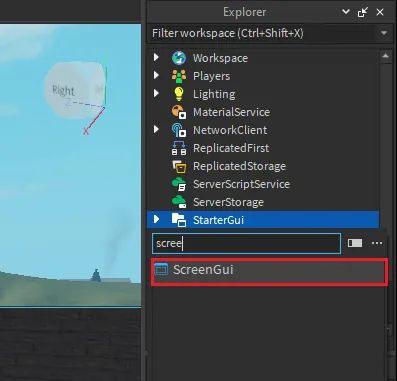Click the ServerScriptService cloud icon
Viewport: 397px width, 381px height.
179,184
